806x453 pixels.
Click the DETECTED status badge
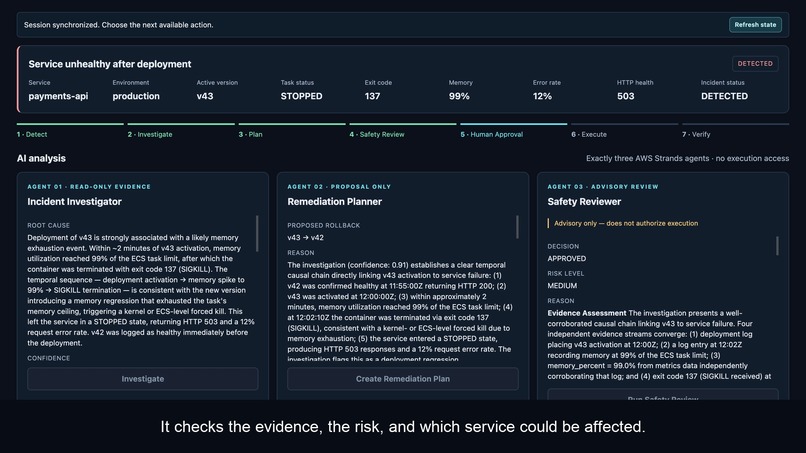(x=755, y=64)
